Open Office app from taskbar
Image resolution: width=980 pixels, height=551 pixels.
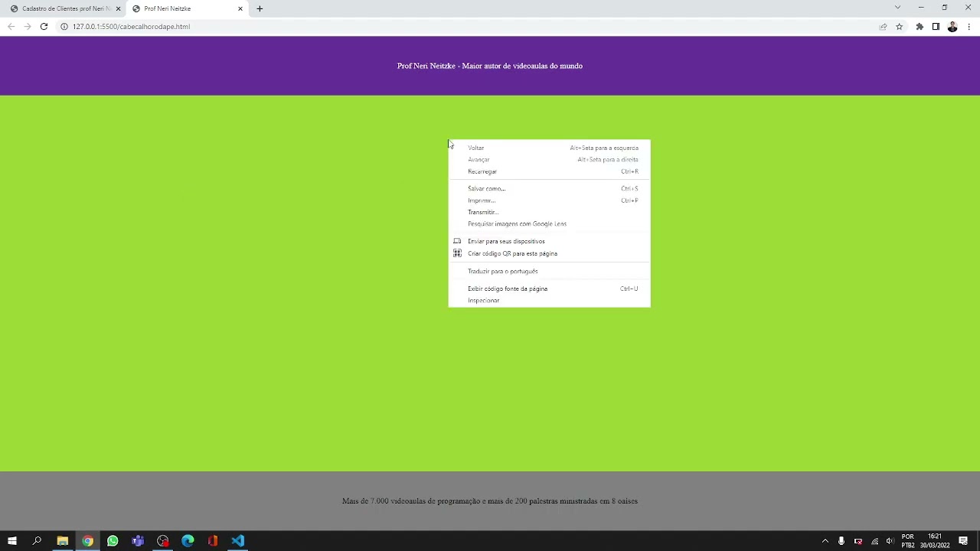click(213, 541)
